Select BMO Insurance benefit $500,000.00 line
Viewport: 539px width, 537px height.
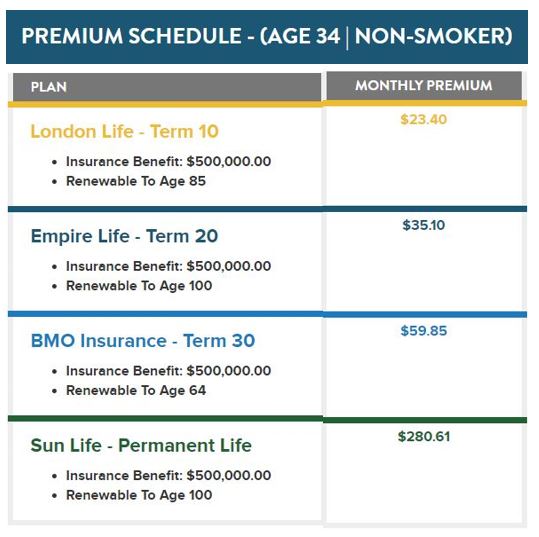[x=168, y=371]
